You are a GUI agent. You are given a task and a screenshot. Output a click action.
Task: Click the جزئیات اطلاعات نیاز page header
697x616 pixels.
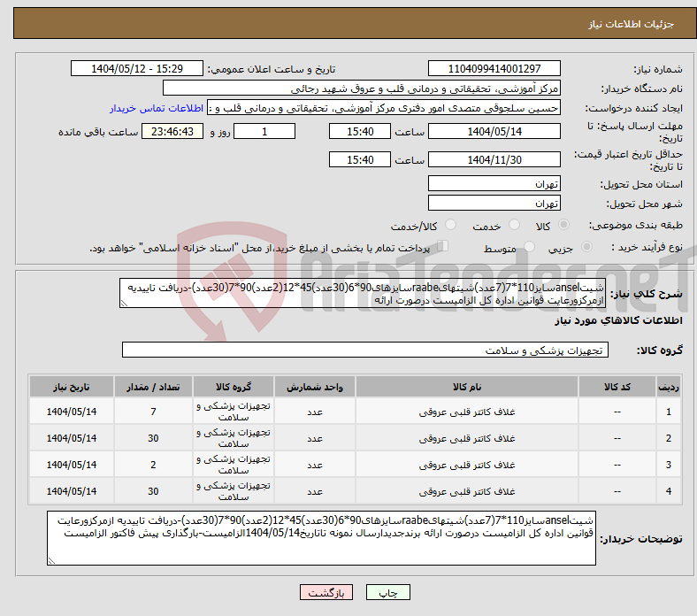tap(631, 24)
